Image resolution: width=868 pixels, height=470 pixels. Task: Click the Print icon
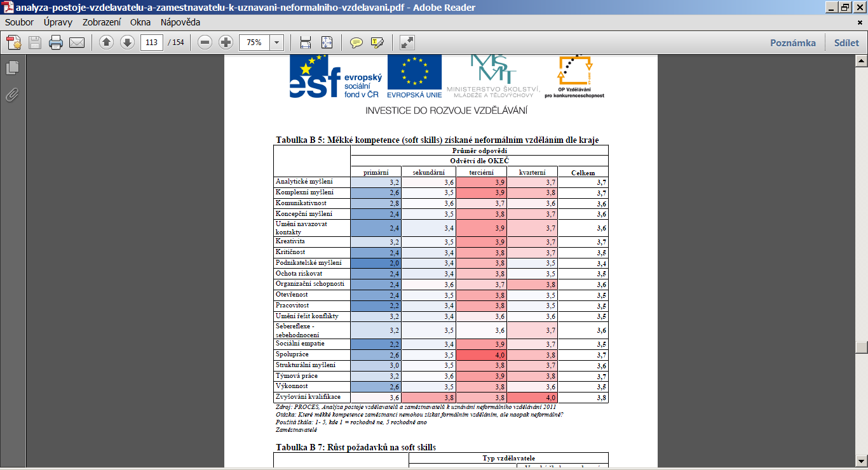[56, 43]
